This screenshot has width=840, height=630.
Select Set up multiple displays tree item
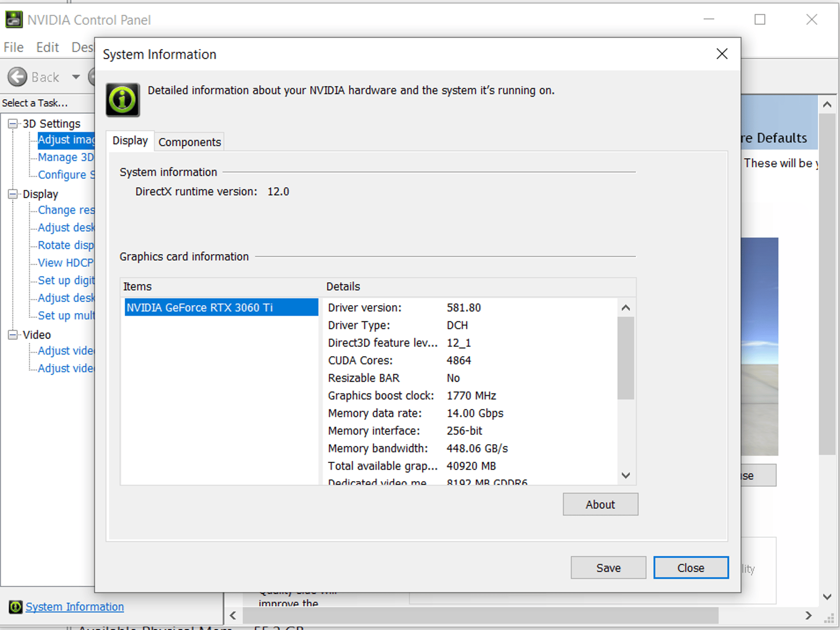pyautogui.click(x=66, y=316)
